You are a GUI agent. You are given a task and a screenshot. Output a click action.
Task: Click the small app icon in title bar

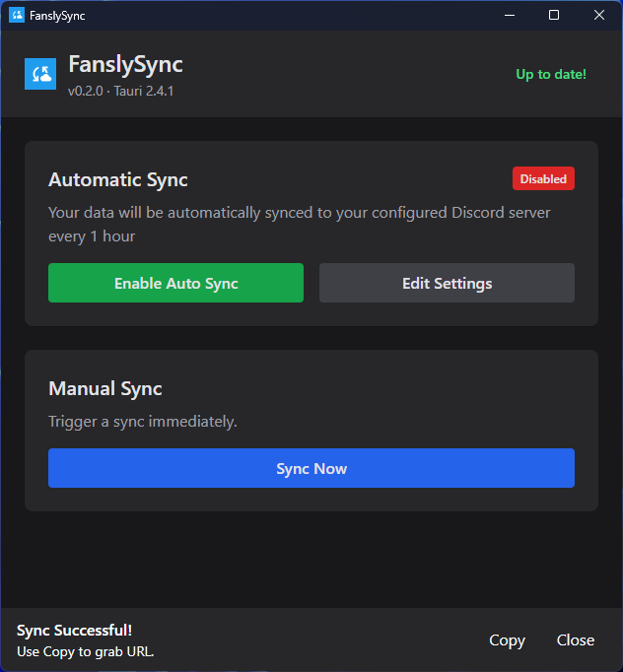(17, 15)
